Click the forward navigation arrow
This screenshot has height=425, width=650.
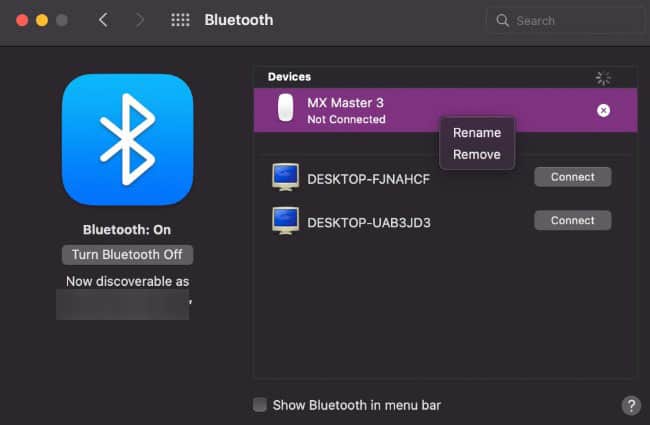pyautogui.click(x=139, y=20)
